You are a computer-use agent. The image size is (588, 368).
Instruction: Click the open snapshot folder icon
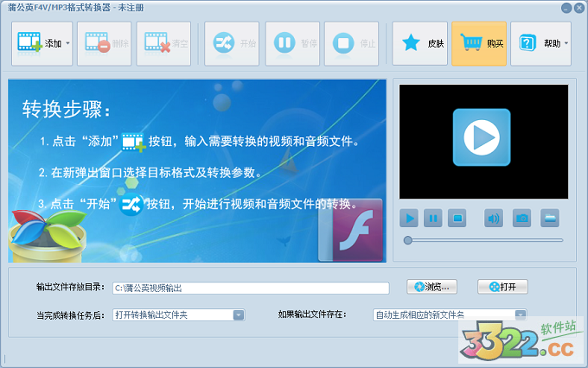pyautogui.click(x=550, y=218)
